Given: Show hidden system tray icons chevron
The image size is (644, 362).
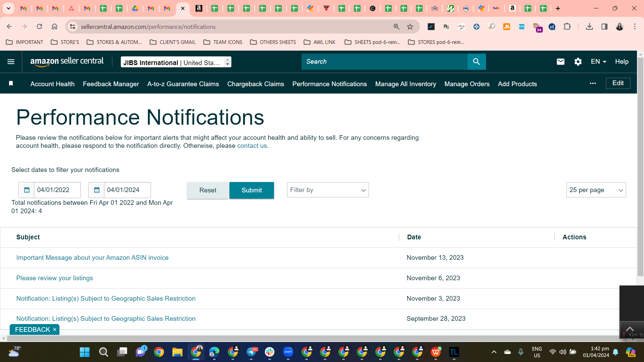Looking at the screenshot, I should coord(494,352).
